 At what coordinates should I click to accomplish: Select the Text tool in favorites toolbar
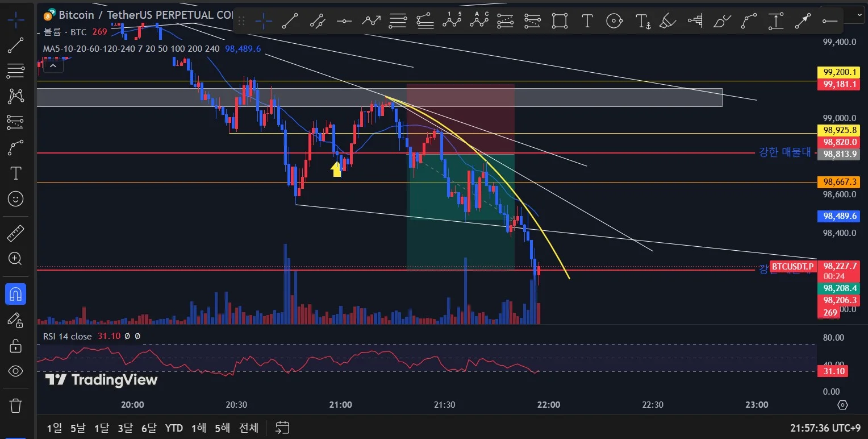pos(587,21)
